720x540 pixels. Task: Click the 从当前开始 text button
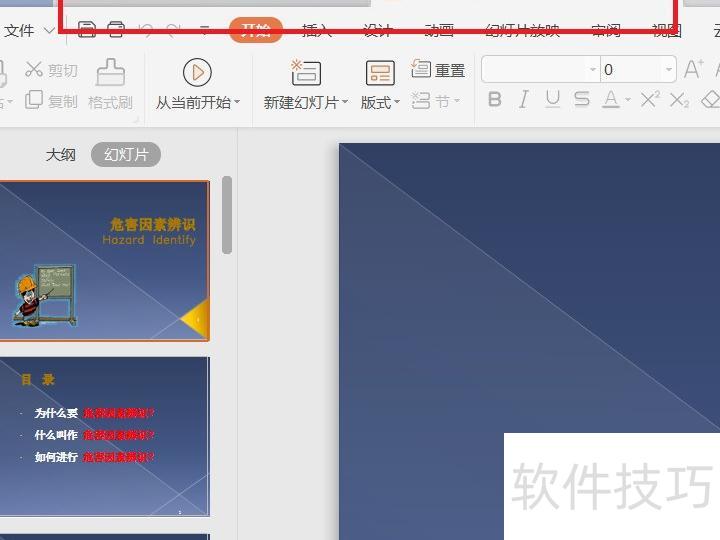point(193,102)
